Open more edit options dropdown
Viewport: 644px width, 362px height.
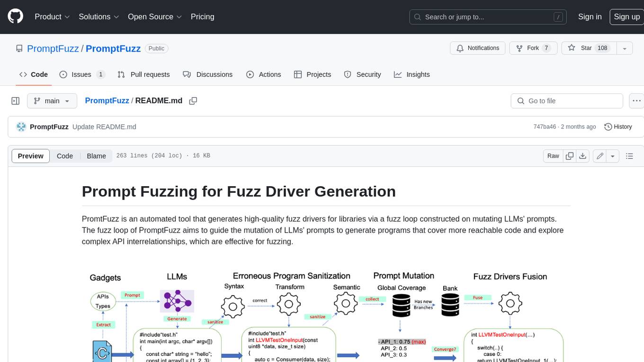point(613,156)
